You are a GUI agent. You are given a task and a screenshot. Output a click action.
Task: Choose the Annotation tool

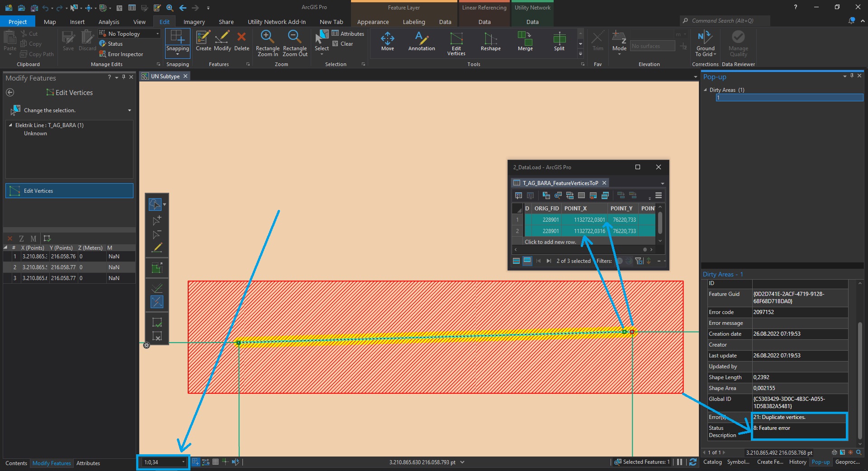pos(422,41)
